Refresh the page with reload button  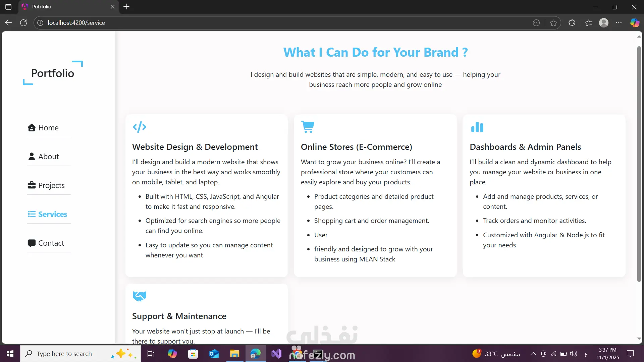(23, 23)
